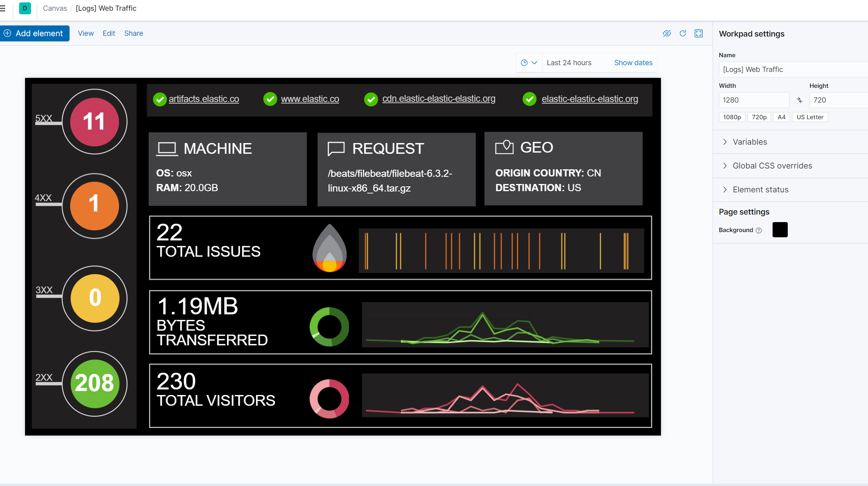The width and height of the screenshot is (868, 486).
Task: Go to Canvas breadcrumb
Action: [55, 8]
